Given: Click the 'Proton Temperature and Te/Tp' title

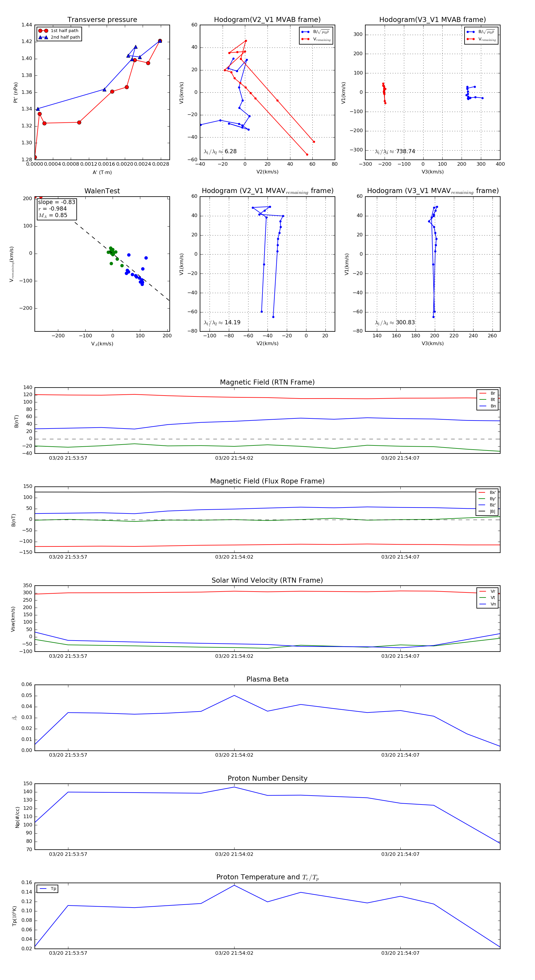Looking at the screenshot, I should click(x=267, y=877).
